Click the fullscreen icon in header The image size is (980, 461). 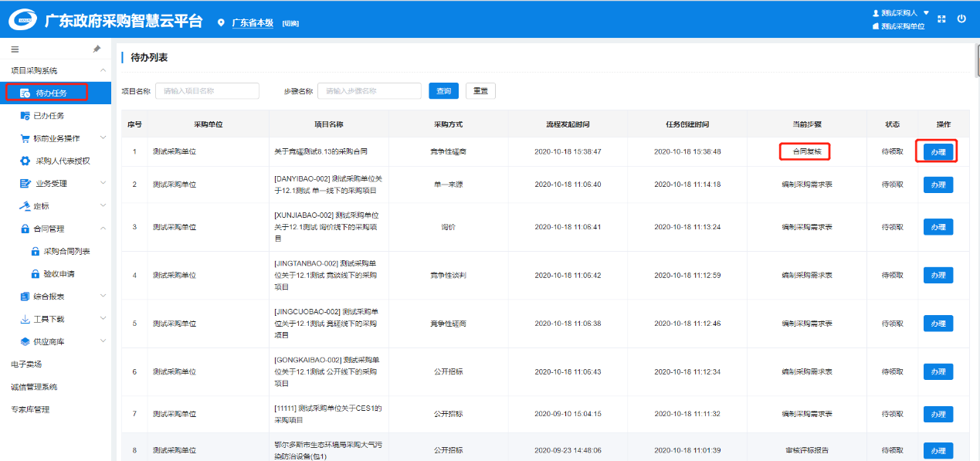point(941,19)
